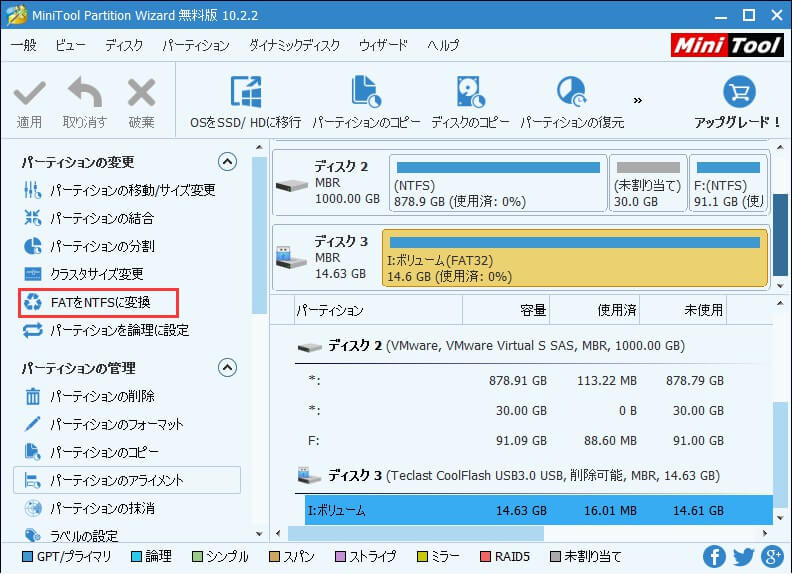
Task: Click the 論理 legend swatch
Action: pos(136,556)
